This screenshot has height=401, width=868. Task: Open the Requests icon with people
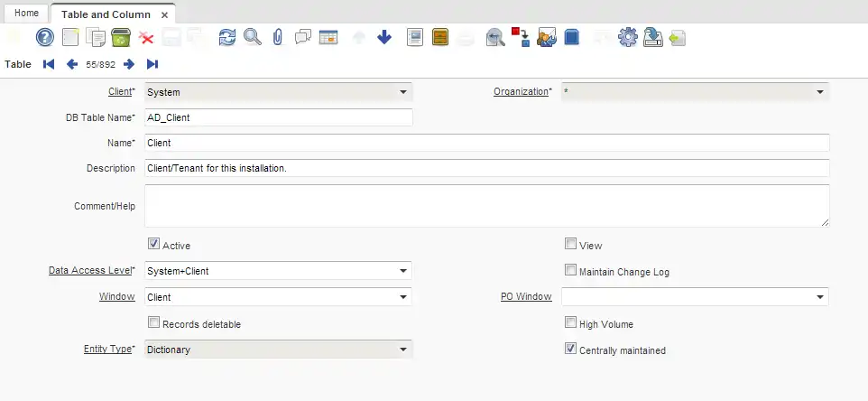click(547, 38)
